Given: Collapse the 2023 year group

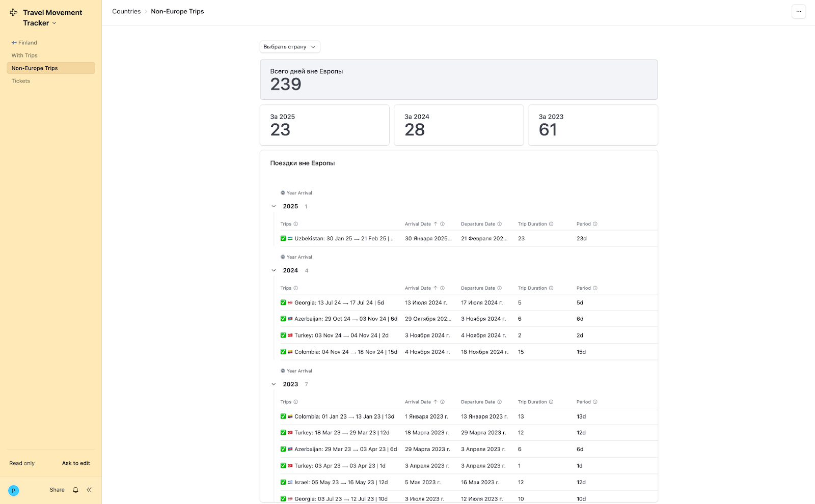Looking at the screenshot, I should pyautogui.click(x=274, y=384).
